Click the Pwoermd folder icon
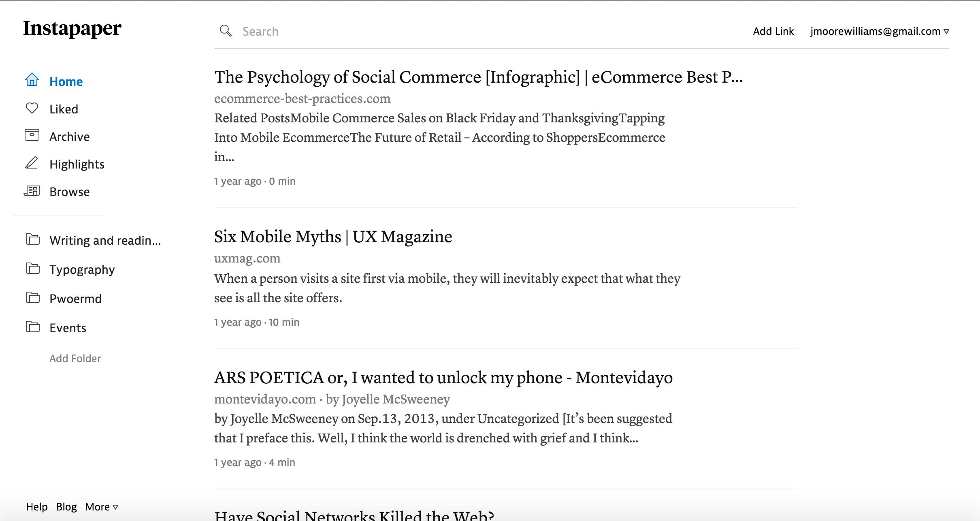This screenshot has height=521, width=980. click(33, 298)
